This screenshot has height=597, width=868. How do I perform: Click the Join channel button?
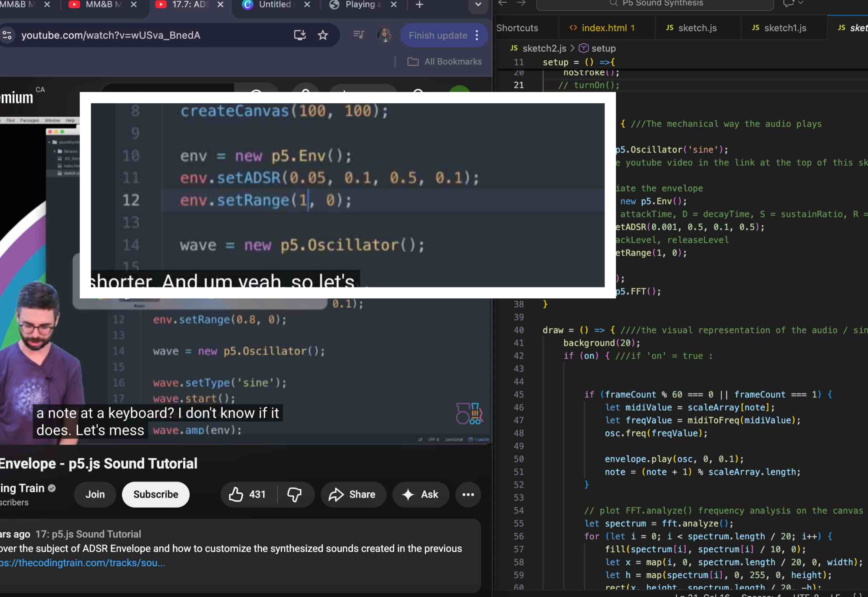(95, 494)
